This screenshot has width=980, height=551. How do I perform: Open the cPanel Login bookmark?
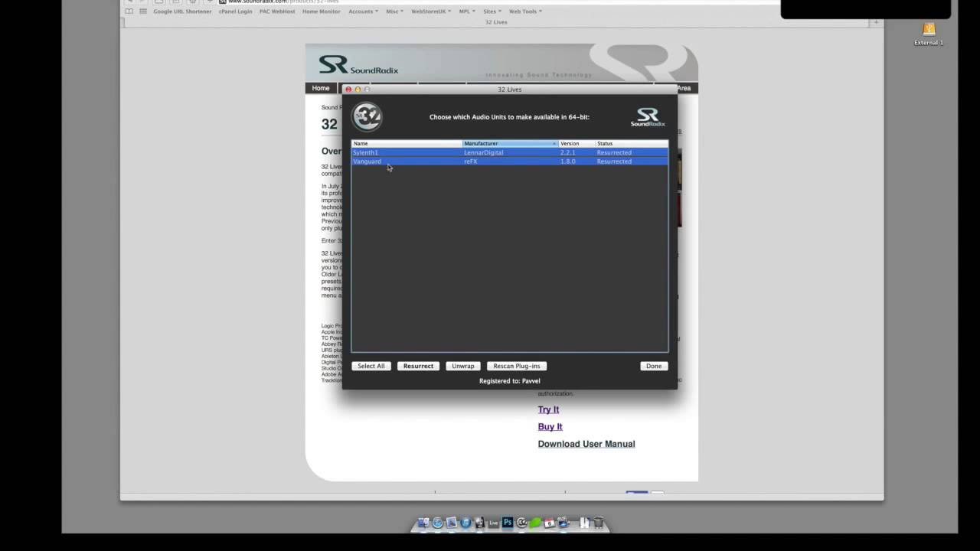point(235,11)
